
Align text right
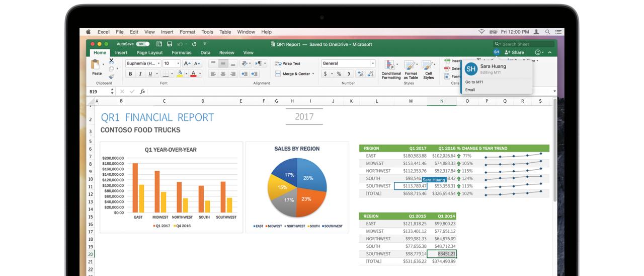click(233, 74)
